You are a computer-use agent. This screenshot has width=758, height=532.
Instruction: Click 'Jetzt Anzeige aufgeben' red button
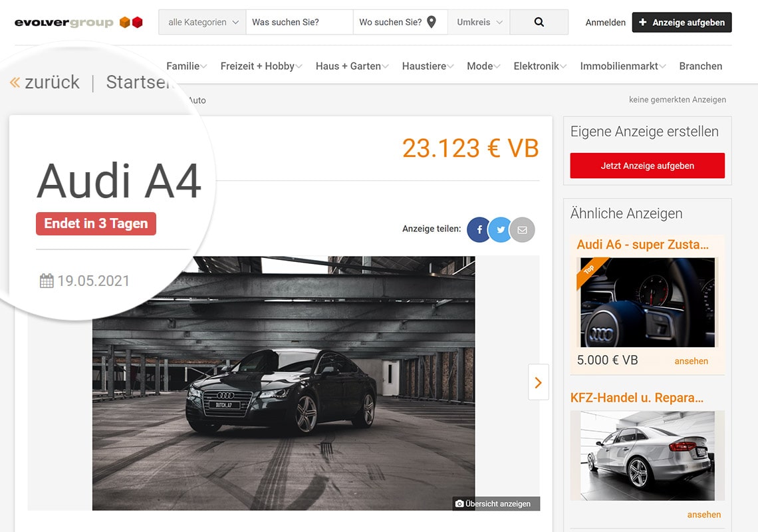click(x=647, y=166)
